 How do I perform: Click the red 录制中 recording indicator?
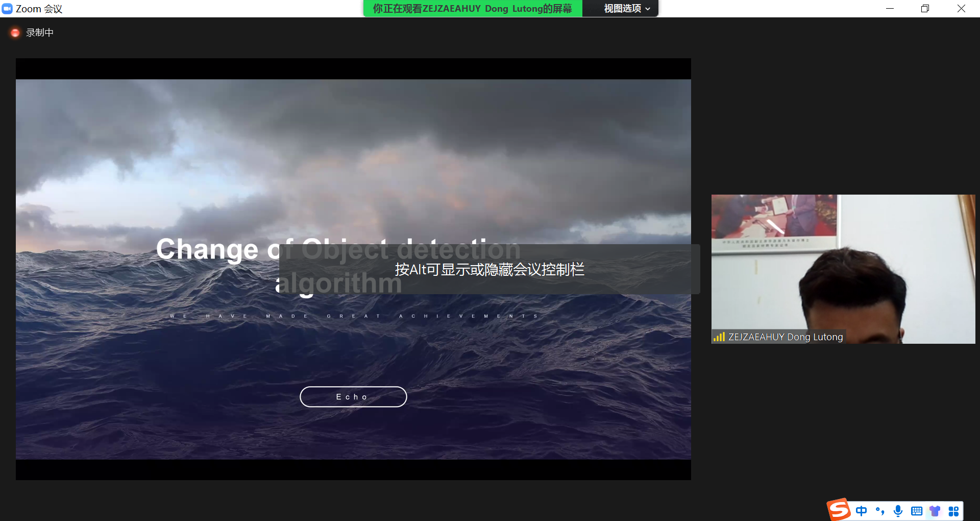tap(15, 33)
